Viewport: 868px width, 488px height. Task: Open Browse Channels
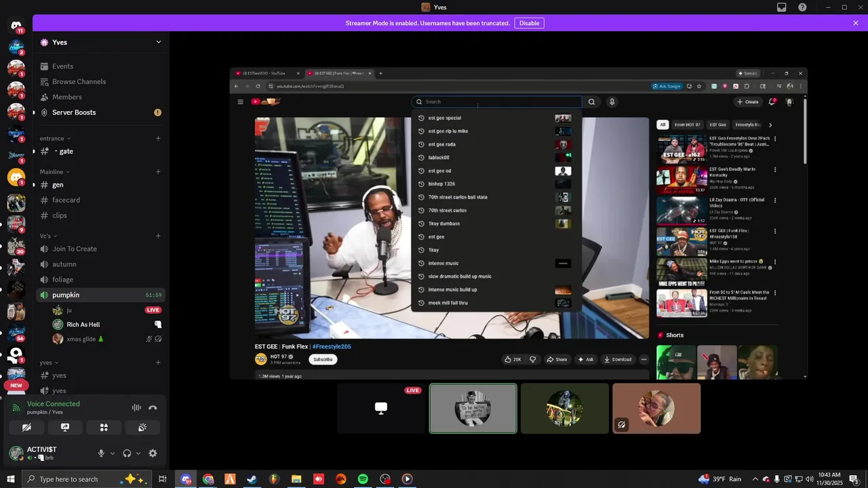pyautogui.click(x=100, y=81)
